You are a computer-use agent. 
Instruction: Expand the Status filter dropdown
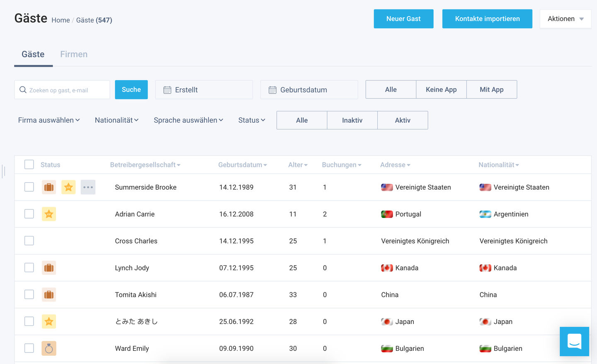(252, 120)
